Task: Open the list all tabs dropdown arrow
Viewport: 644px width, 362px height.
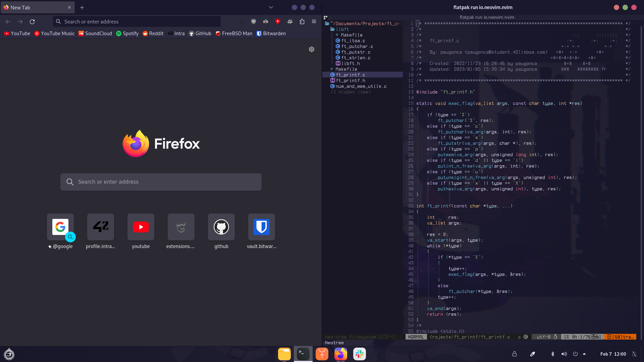Action: click(271, 7)
